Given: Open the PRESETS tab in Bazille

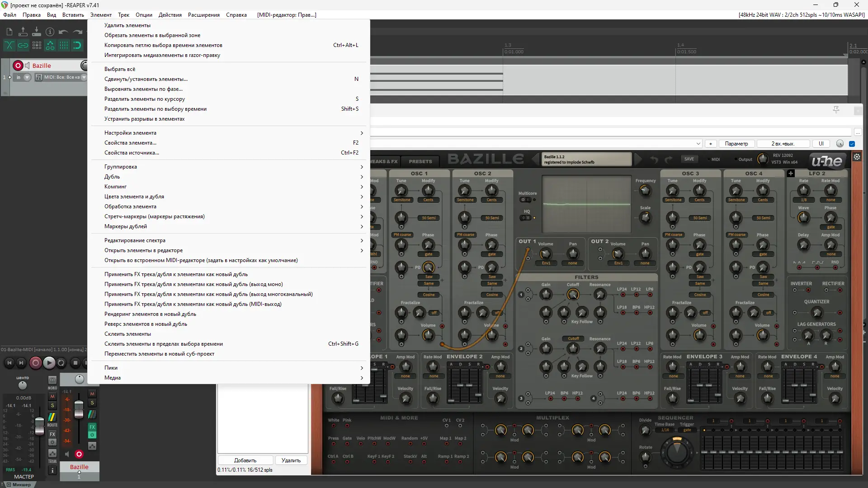Looking at the screenshot, I should (420, 161).
